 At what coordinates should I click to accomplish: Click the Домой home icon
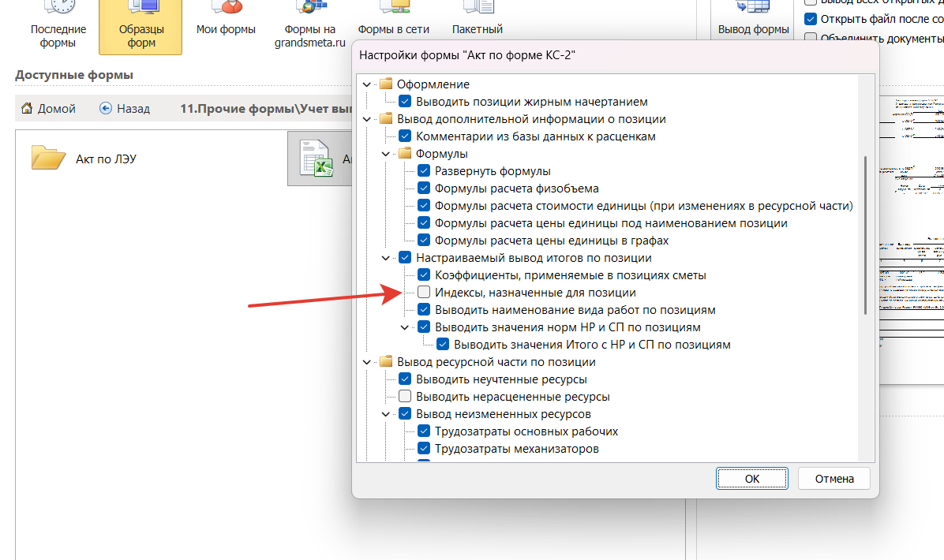point(27,108)
